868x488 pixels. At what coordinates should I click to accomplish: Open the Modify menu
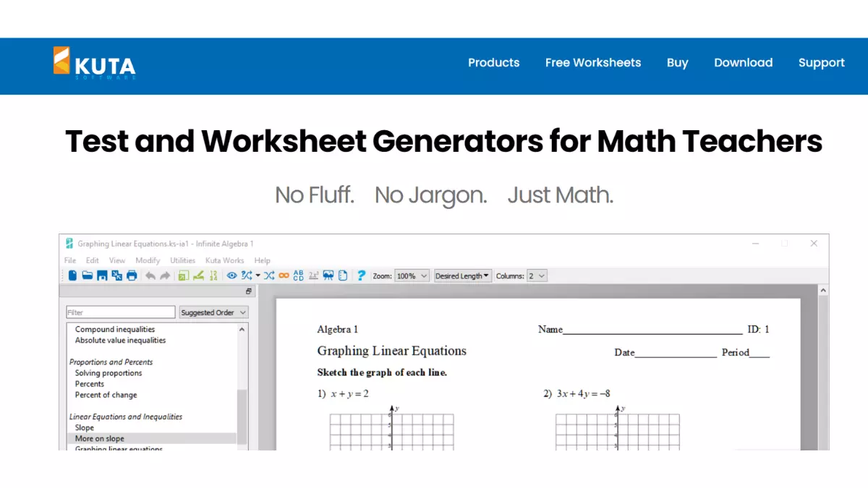tap(148, 260)
